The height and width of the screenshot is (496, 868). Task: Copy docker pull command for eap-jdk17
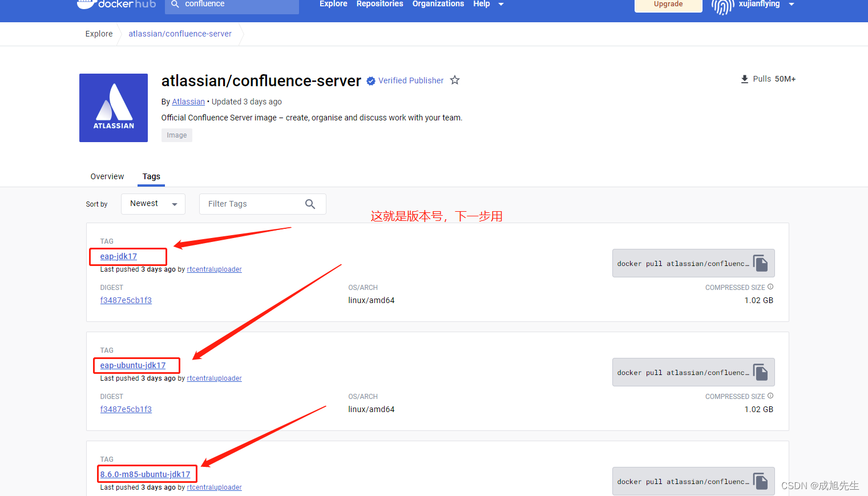coord(760,263)
